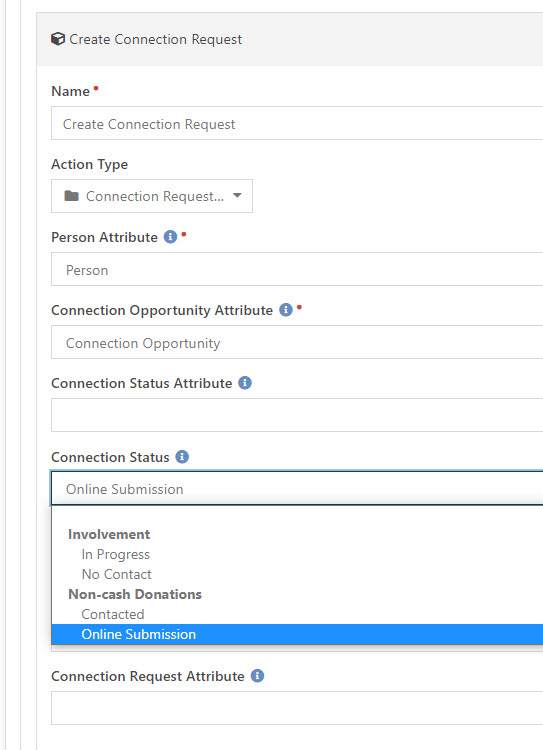Open the Person Attribute dropdown

(x=297, y=269)
